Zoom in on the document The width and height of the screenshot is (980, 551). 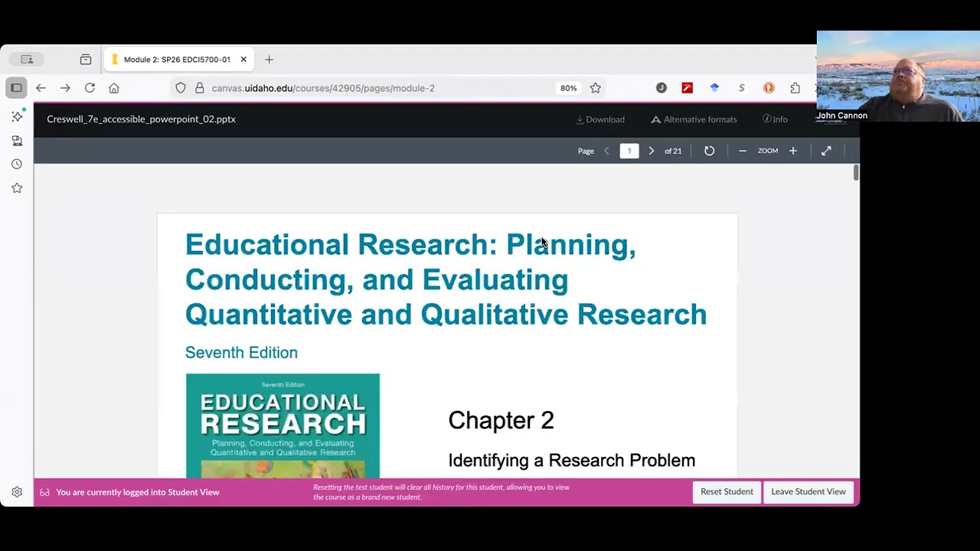pyautogui.click(x=793, y=151)
